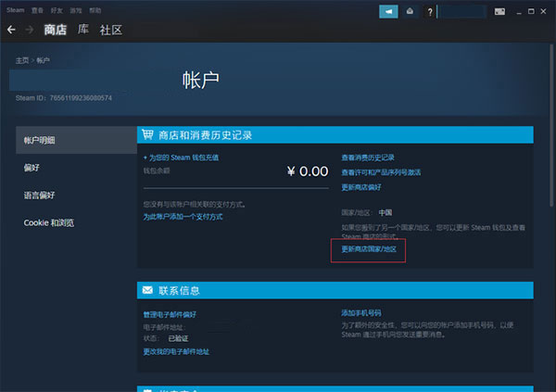Open 查看消费历史记录 link
556x392 pixels.
(368, 158)
